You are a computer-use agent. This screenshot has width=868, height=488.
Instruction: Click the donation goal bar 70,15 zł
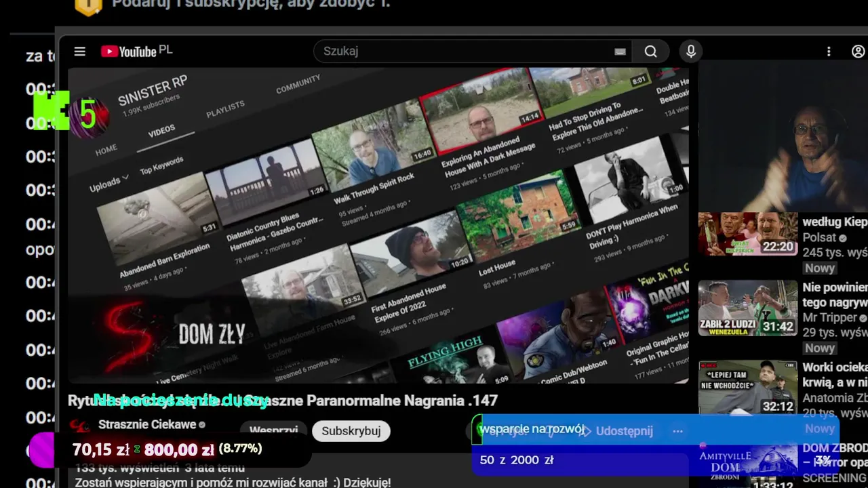click(170, 449)
